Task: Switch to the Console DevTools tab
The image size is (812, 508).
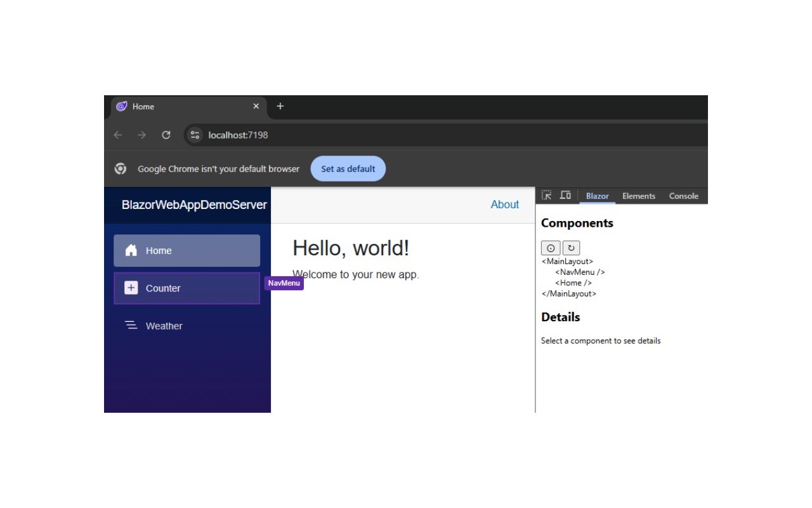Action: click(684, 196)
